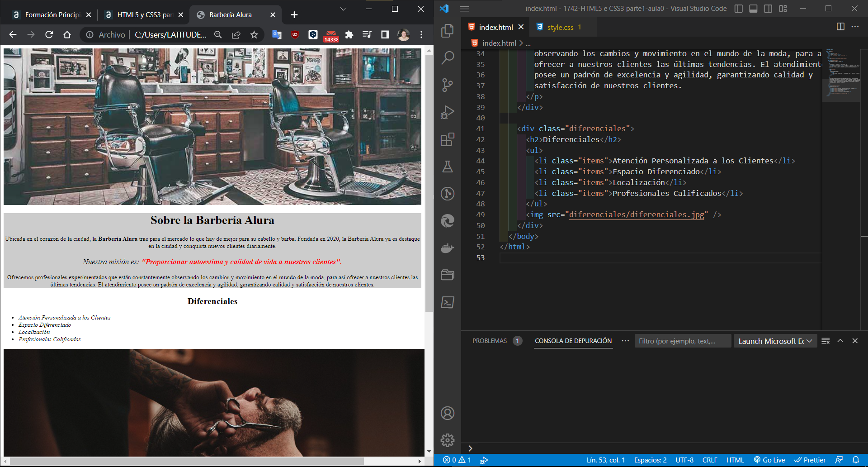Open the Search view in VS Code

(x=448, y=57)
